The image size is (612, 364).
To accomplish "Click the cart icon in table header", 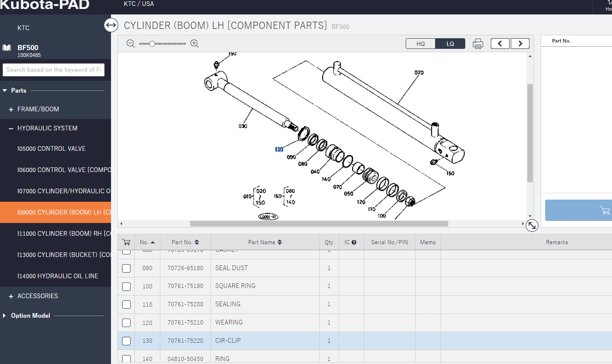I will click(126, 242).
